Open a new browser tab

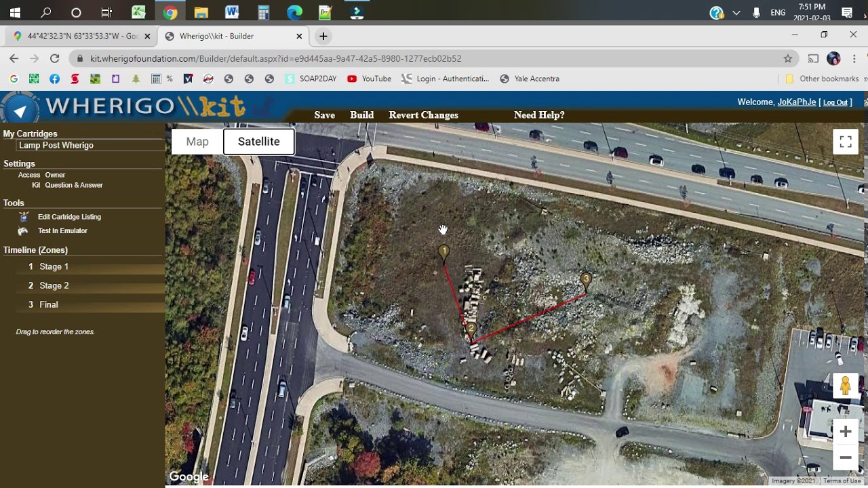coord(323,36)
